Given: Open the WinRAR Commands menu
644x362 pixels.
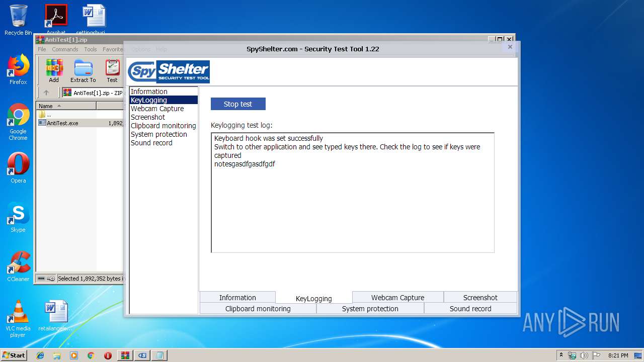Looking at the screenshot, I should click(x=65, y=49).
